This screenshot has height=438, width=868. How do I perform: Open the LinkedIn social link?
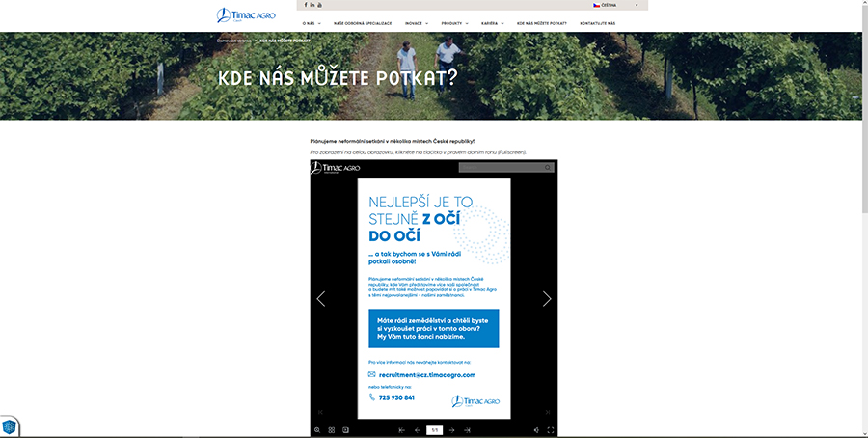pos(312,5)
